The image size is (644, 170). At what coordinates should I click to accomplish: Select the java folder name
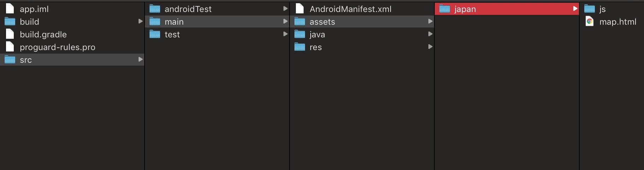(x=317, y=35)
